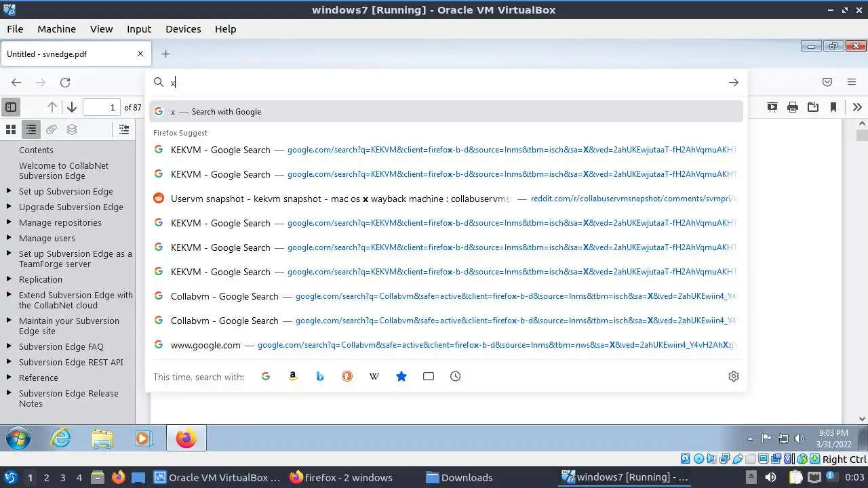
Task: Open 'Welcome to CollabNet Subversion Edge' entry
Action: pos(64,171)
